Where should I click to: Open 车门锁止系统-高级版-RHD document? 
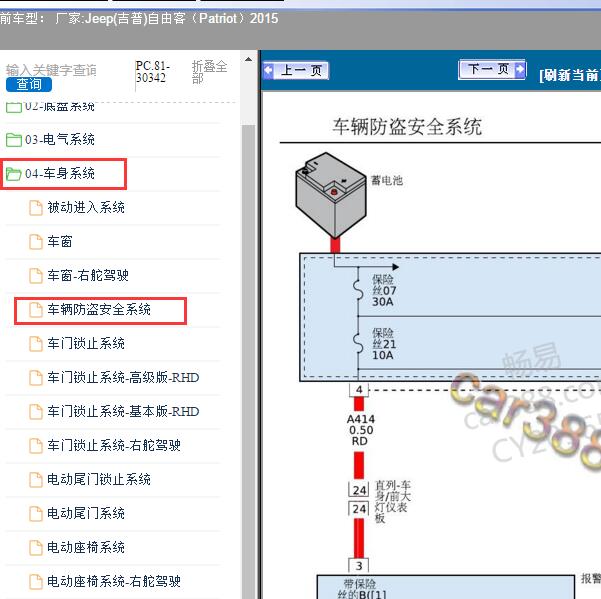tap(123, 377)
